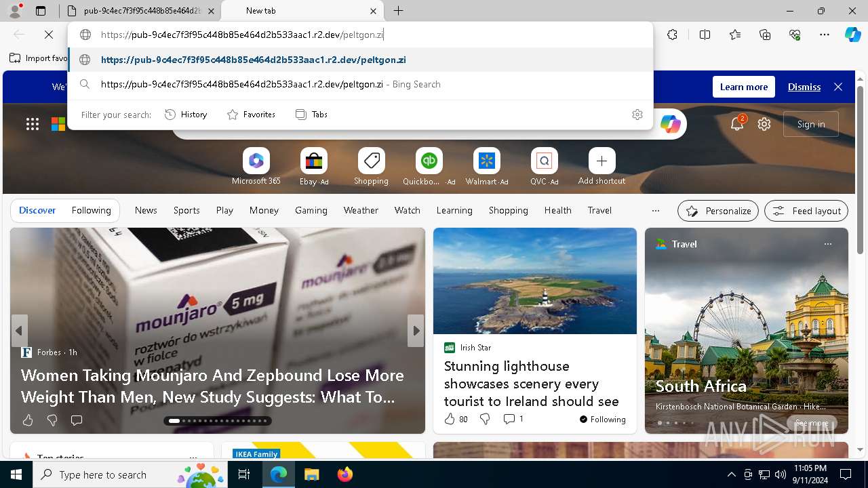
Task: Select the Weather category
Action: (x=361, y=210)
